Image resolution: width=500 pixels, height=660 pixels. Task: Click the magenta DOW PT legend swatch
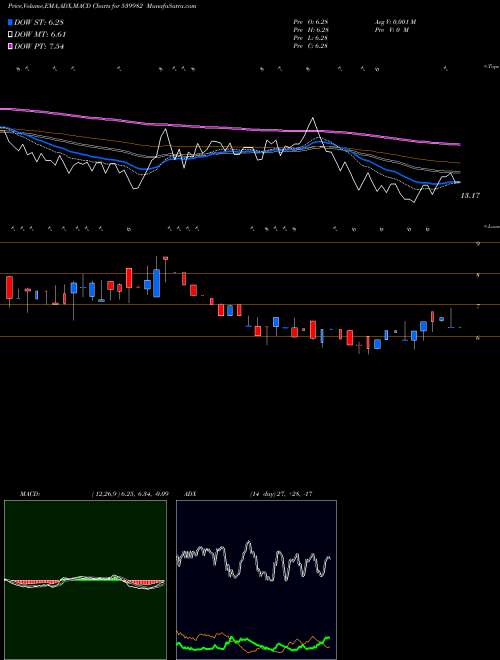[10, 47]
